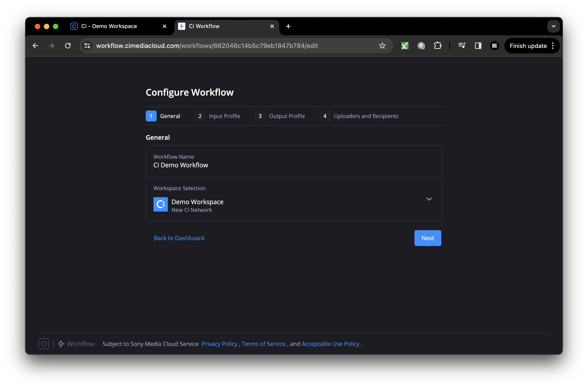Image resolution: width=588 pixels, height=388 pixels.
Task: Open the Terms of Service link
Action: [x=263, y=344]
